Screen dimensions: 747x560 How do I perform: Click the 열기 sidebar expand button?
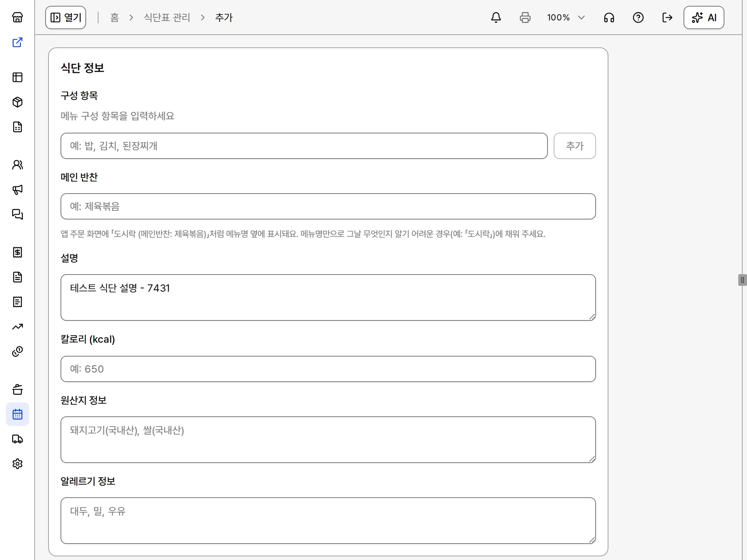pos(66,17)
